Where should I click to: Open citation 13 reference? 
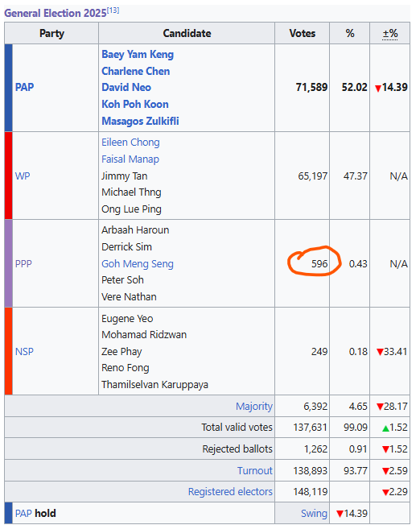tap(113, 10)
